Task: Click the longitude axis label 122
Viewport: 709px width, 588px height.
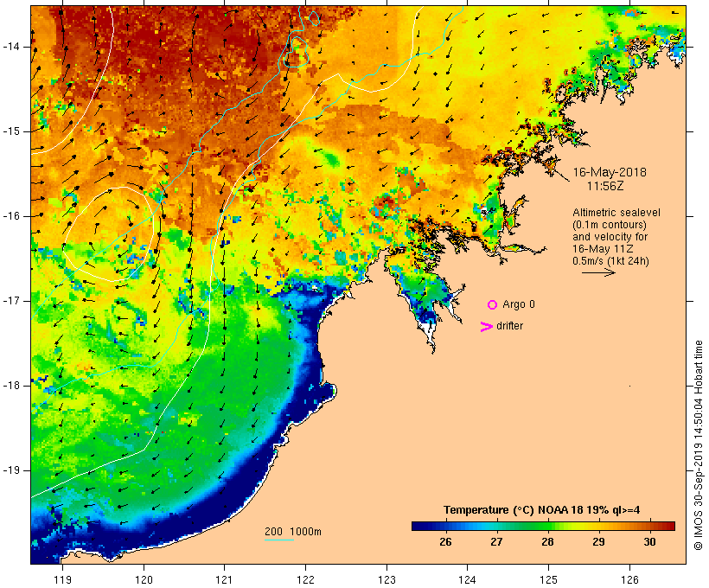Action: click(x=306, y=579)
